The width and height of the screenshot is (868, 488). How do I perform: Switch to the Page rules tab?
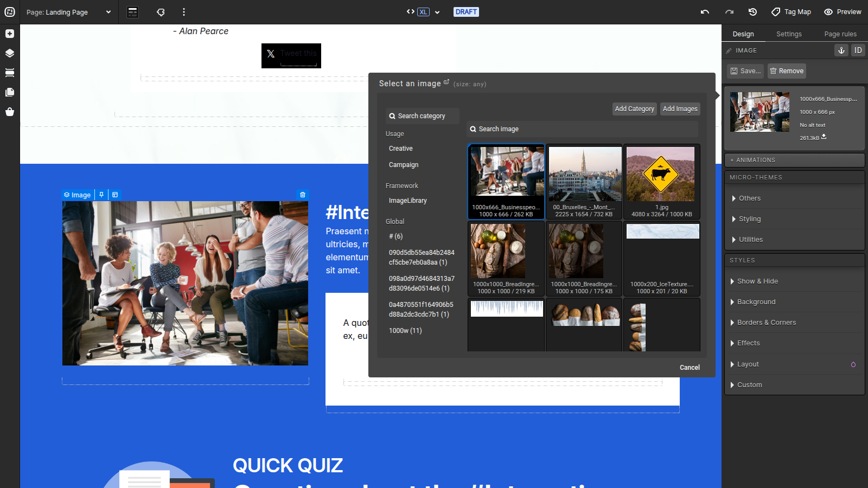click(x=840, y=34)
